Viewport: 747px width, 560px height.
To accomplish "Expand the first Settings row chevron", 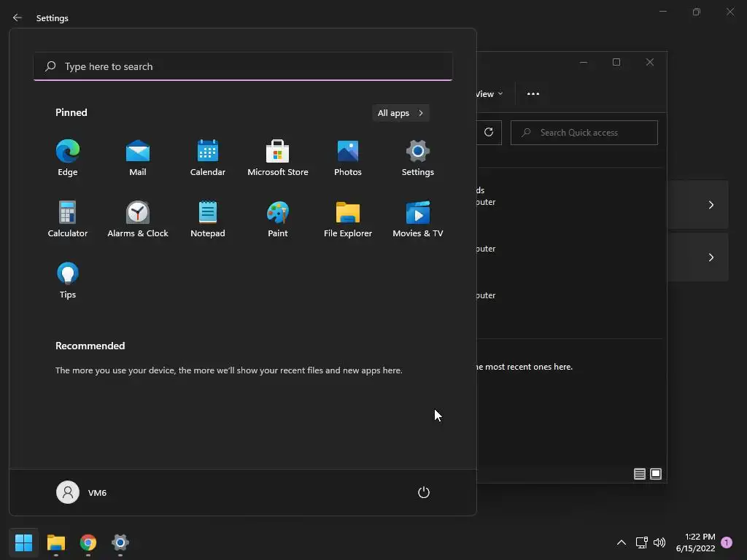I will click(x=711, y=205).
